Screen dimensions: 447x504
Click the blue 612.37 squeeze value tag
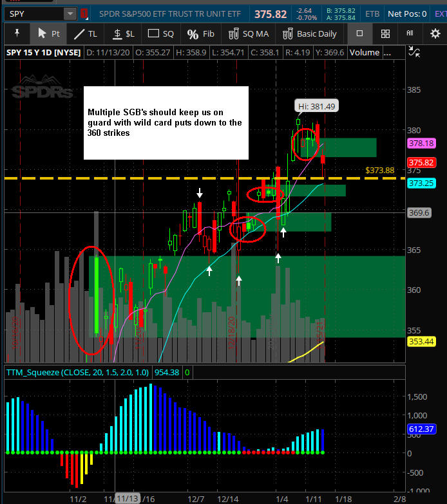[x=421, y=429]
